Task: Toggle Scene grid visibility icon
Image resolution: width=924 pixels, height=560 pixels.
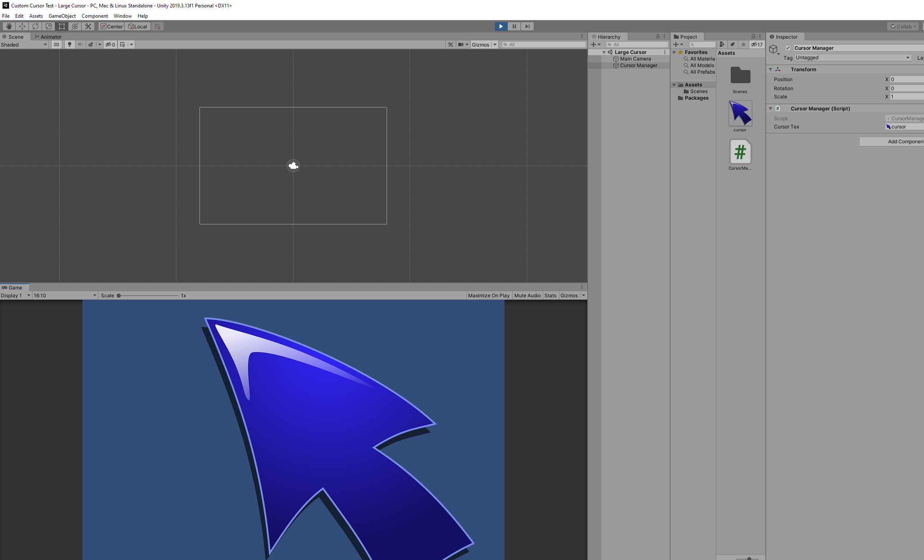Action: tap(123, 44)
